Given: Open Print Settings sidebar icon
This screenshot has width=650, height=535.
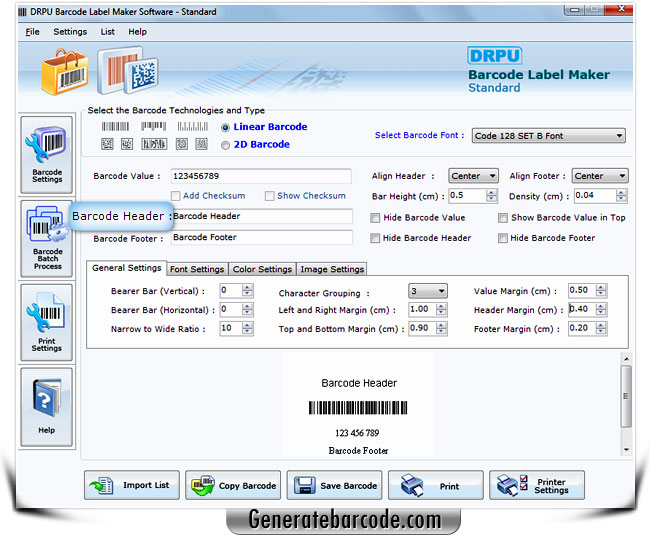Looking at the screenshot, I should point(46,322).
